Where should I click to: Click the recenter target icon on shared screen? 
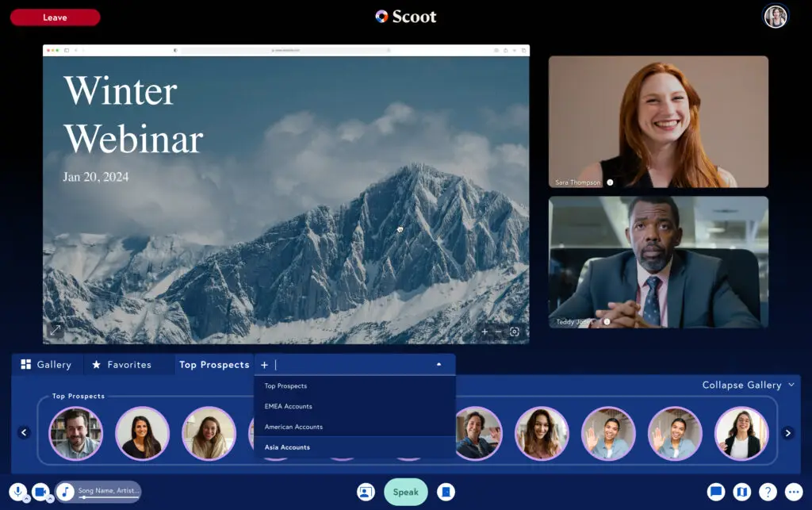click(514, 332)
